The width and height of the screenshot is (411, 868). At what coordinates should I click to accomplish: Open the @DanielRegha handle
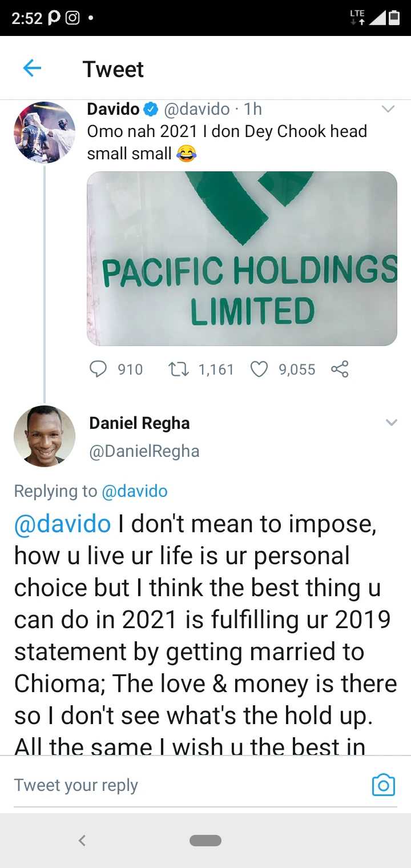click(144, 451)
